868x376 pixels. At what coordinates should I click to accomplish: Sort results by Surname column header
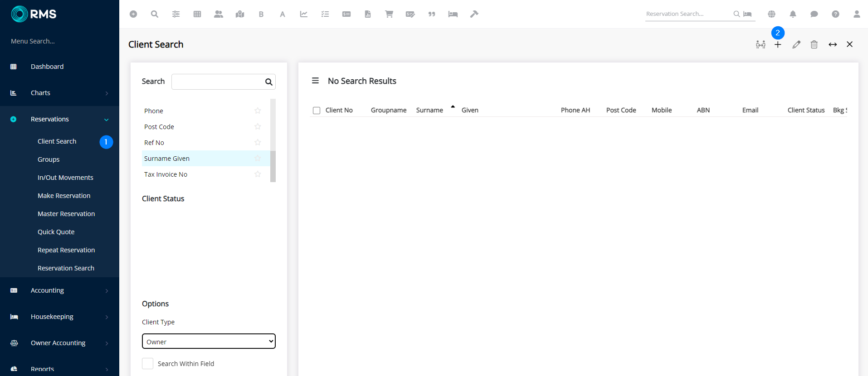(429, 110)
